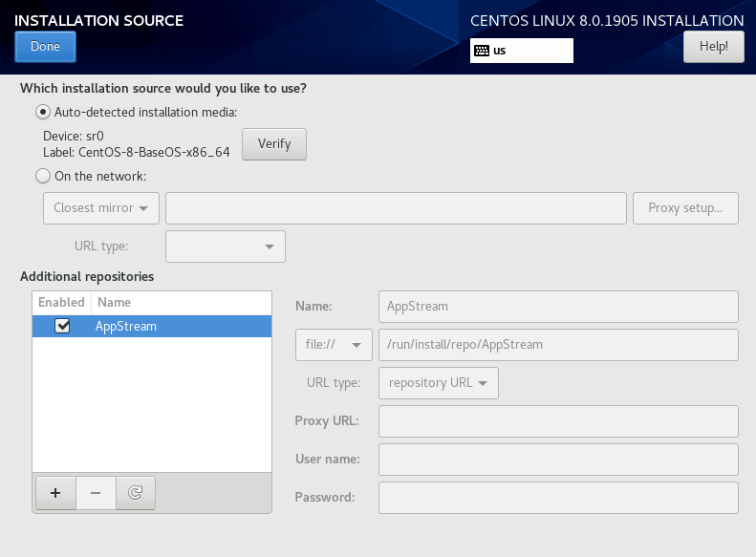This screenshot has width=756, height=557.
Task: Click the network source URL field
Action: pos(396,208)
